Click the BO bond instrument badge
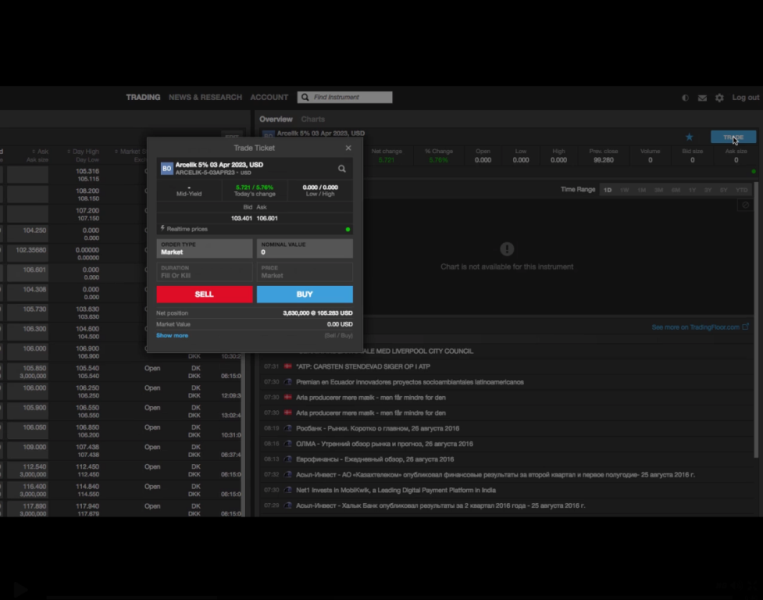Image resolution: width=763 pixels, height=600 pixels. pyautogui.click(x=167, y=168)
